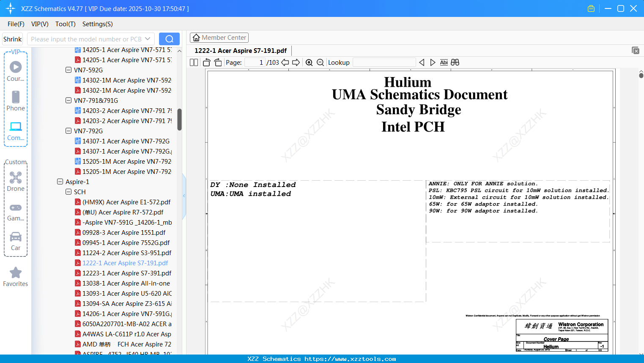
Task: Zoom in on the schematic
Action: (310, 63)
